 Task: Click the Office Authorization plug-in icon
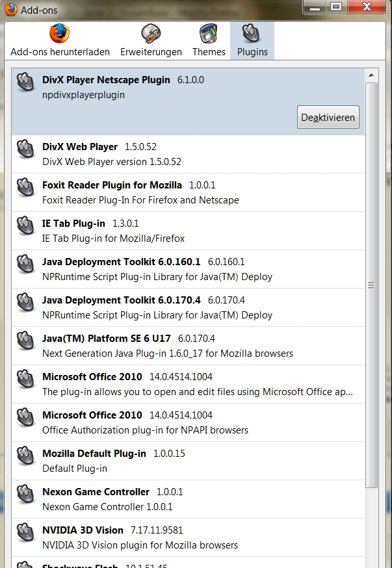[x=25, y=417]
